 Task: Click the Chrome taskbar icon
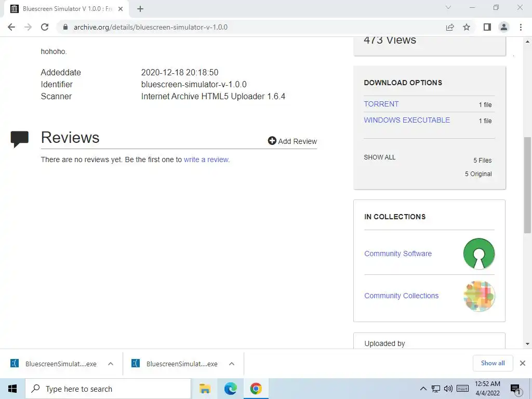pyautogui.click(x=256, y=389)
